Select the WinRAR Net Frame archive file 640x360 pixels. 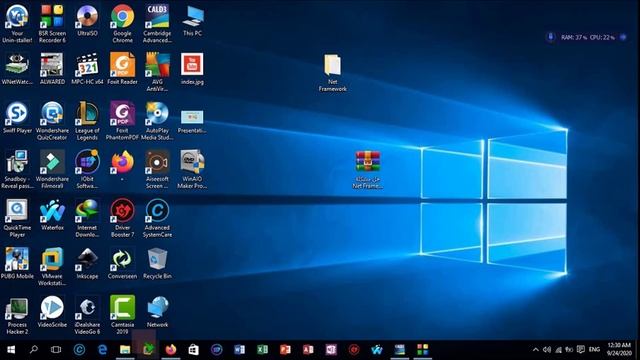[368, 170]
